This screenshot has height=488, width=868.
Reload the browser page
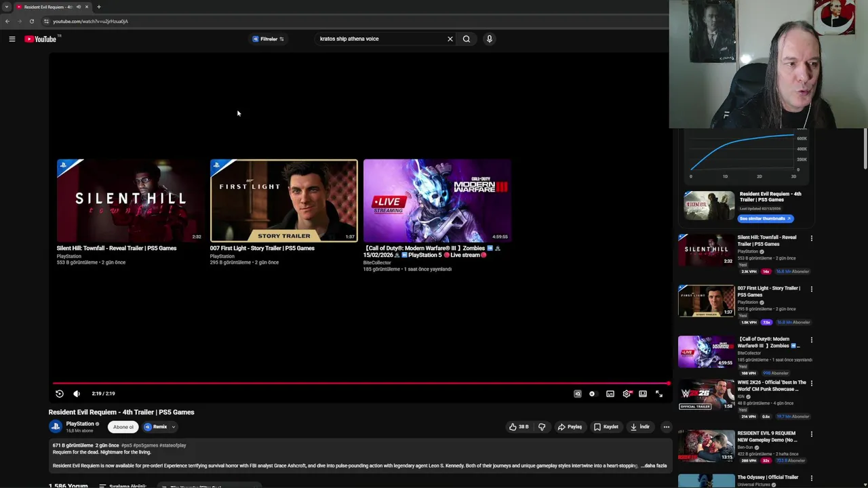31,21
